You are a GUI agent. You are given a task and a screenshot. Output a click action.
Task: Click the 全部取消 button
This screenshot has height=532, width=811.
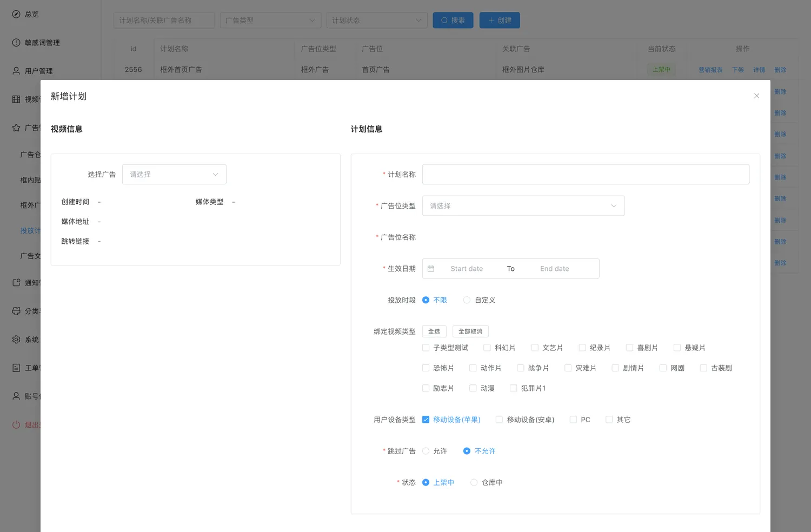coord(470,331)
